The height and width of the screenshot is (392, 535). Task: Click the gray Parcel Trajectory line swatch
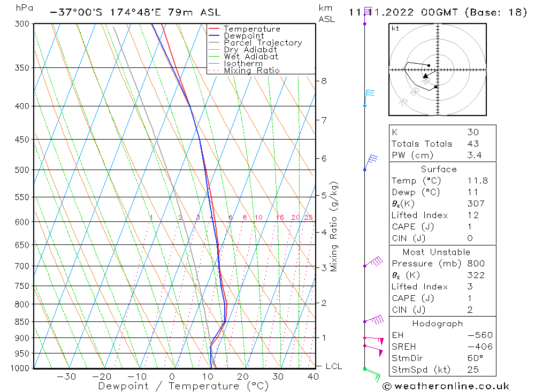[214, 42]
